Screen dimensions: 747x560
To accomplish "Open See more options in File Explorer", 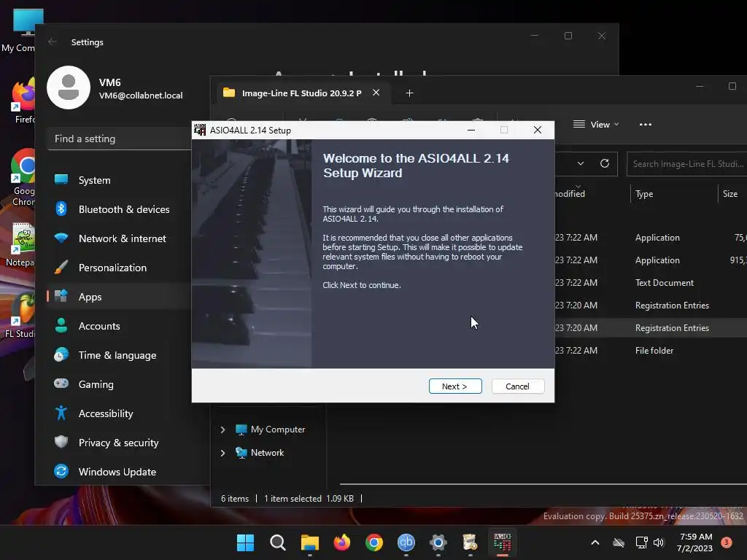I will pos(646,124).
